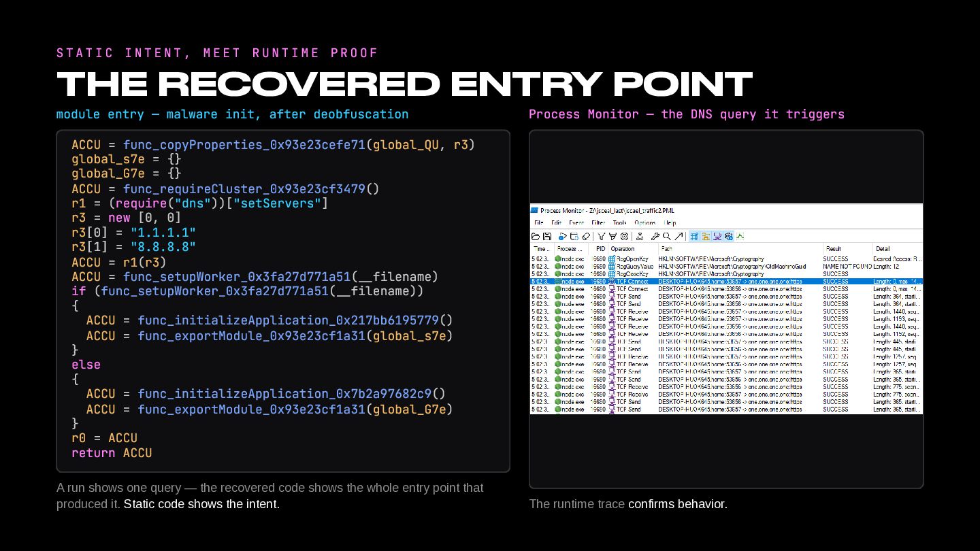980x551 pixels.
Task: Click the func_copyProperties code line
Action: 273,145
